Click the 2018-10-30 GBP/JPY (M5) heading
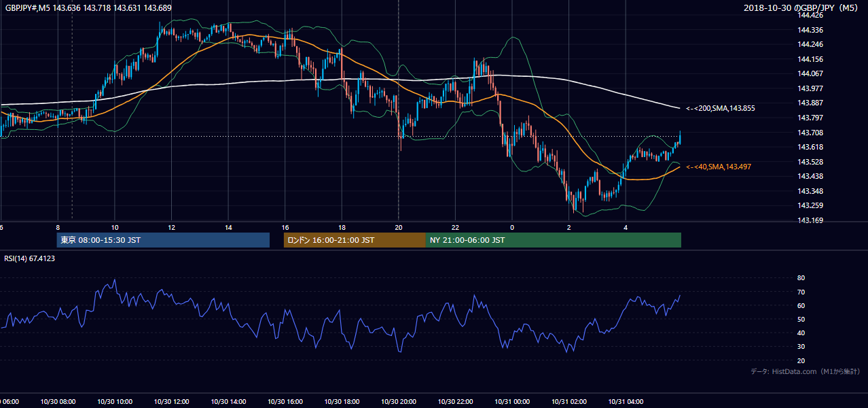 point(801,7)
